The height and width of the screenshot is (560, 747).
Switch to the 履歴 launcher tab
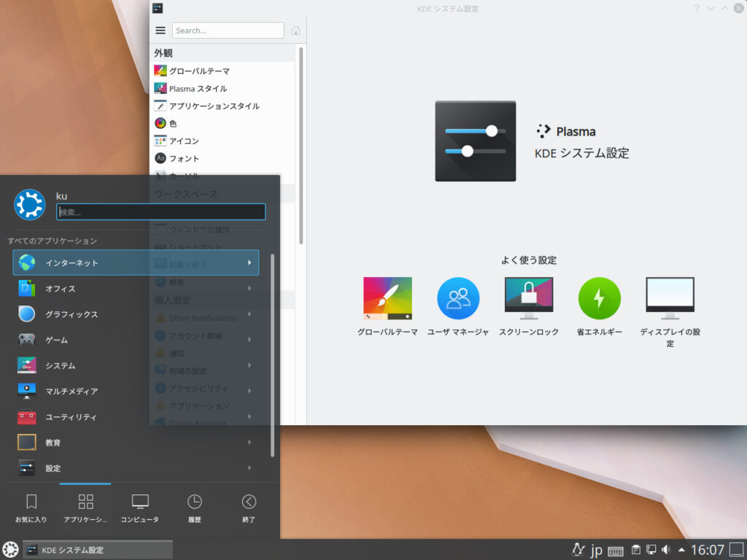click(194, 507)
